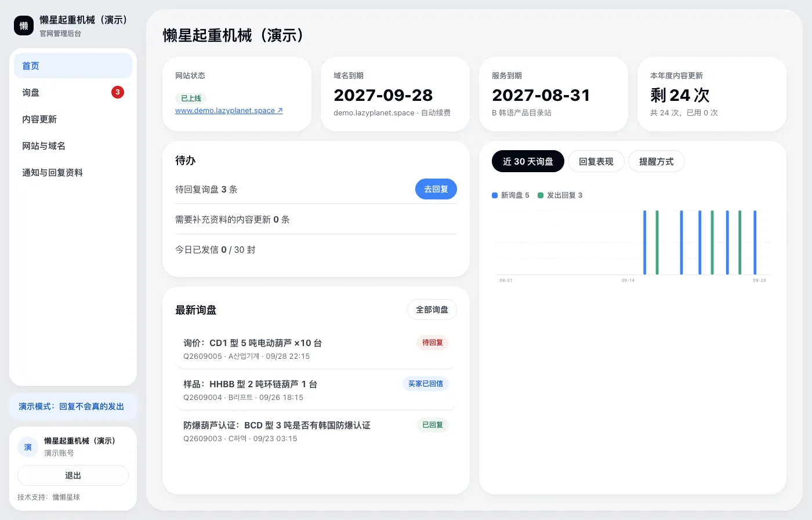Image resolution: width=812 pixels, height=520 pixels.
Task: Click the 懒 logo icon in sidebar header
Action: (24, 26)
